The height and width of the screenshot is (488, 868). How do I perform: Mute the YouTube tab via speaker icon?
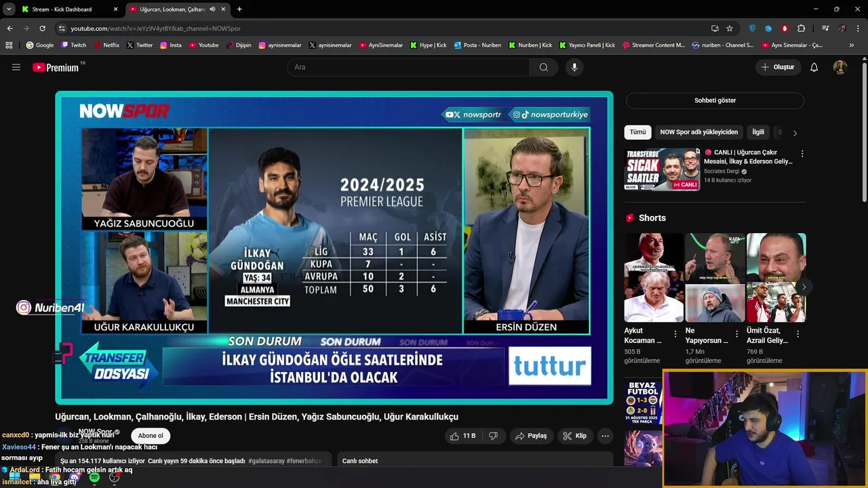[212, 9]
